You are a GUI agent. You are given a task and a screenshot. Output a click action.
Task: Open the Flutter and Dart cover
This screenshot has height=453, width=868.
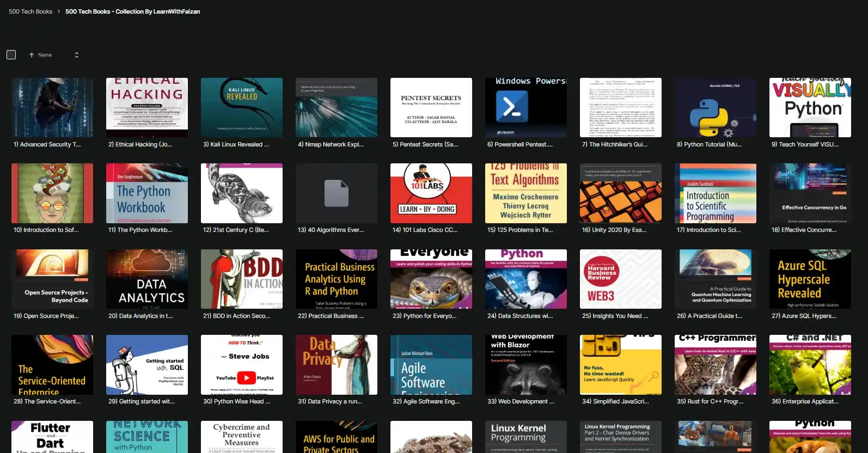click(52, 437)
